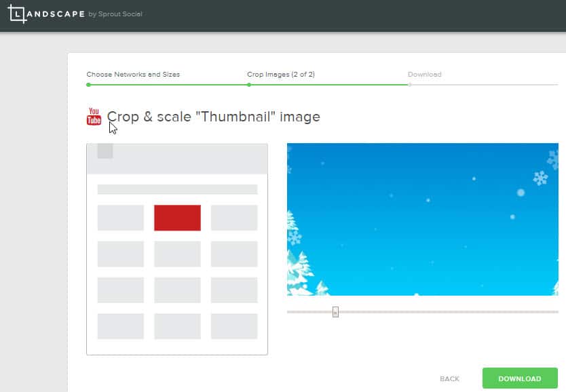Viewport: 566px width, 392px height.
Task: Click the YouTube logo icon
Action: (94, 117)
